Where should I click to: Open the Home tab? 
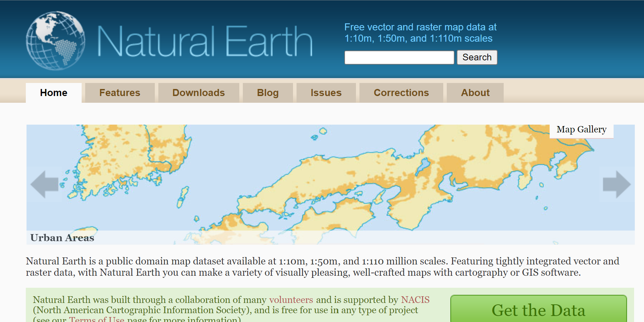54,93
